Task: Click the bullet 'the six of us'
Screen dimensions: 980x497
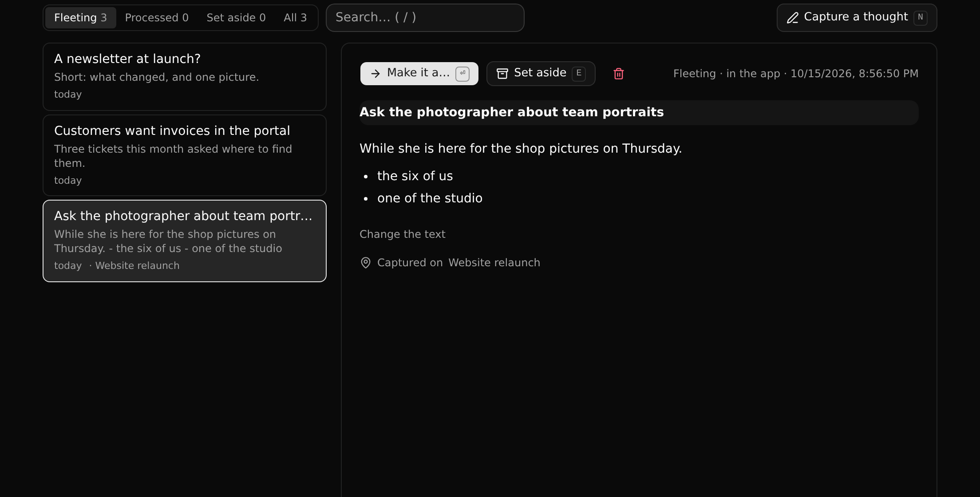Action: point(415,176)
